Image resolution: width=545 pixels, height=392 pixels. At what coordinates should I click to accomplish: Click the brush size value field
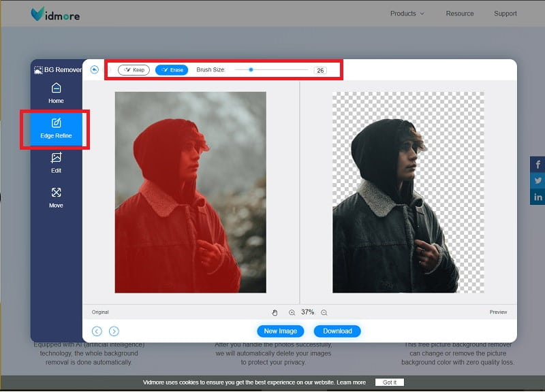pyautogui.click(x=320, y=70)
